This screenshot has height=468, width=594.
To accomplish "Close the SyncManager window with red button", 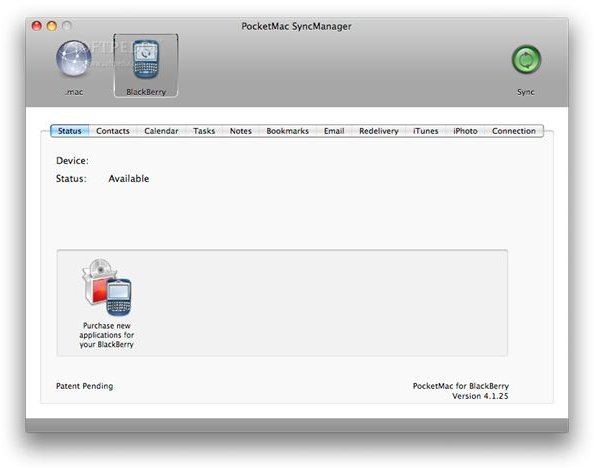I will [37, 26].
